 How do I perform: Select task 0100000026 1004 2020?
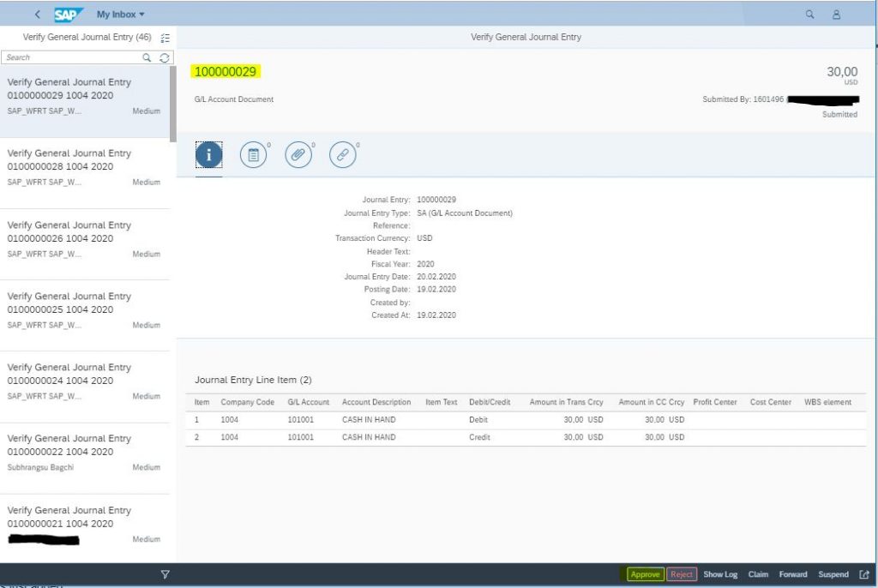[x=85, y=244]
